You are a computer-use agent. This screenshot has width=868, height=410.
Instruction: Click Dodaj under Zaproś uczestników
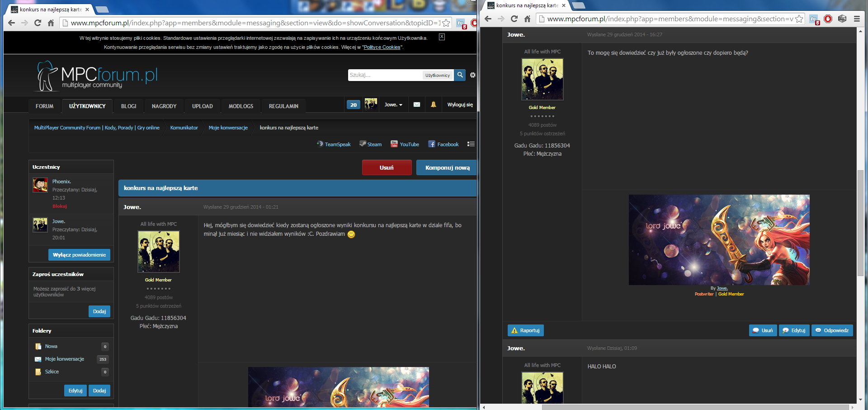[x=99, y=311]
